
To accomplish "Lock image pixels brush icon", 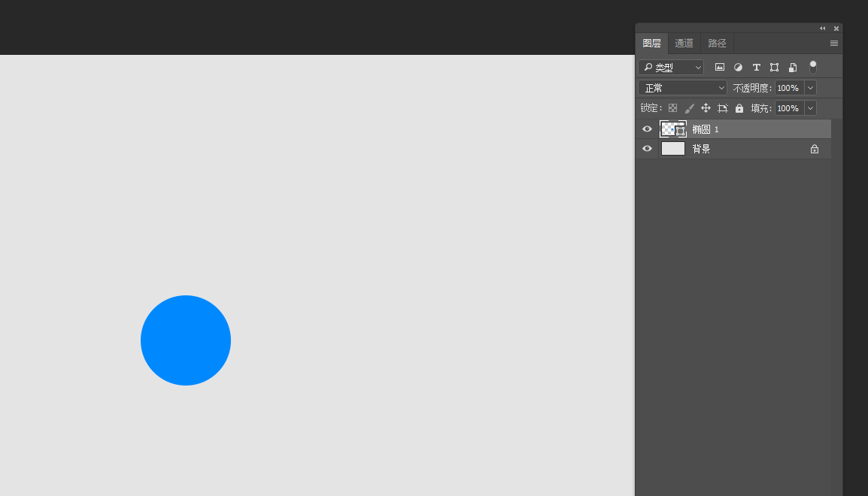I will [689, 108].
